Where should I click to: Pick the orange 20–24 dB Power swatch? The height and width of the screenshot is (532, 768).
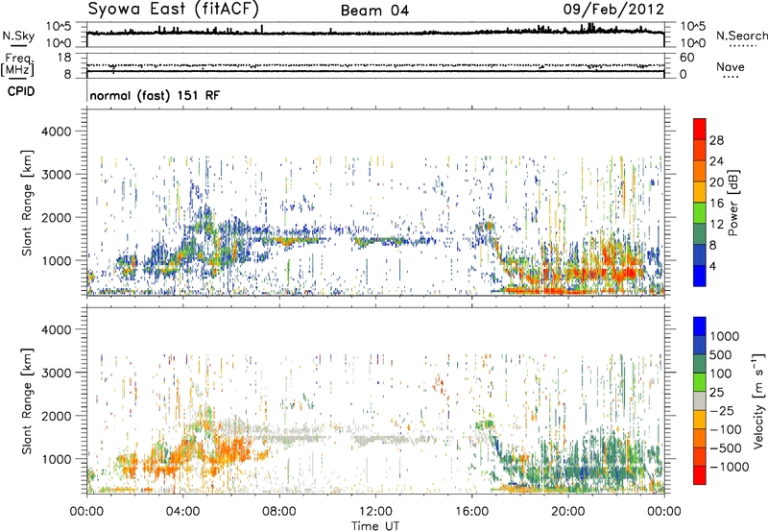point(700,171)
